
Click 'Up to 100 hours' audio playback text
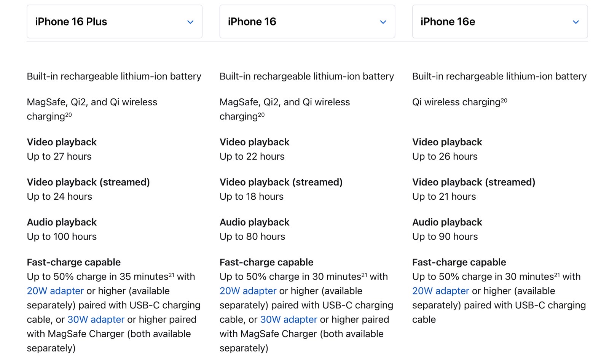pos(62,237)
